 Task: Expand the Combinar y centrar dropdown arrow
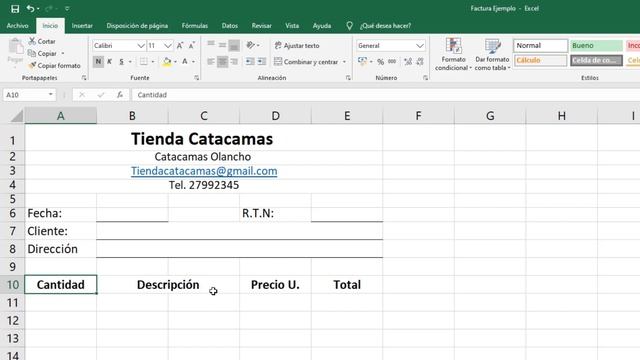[344, 62]
